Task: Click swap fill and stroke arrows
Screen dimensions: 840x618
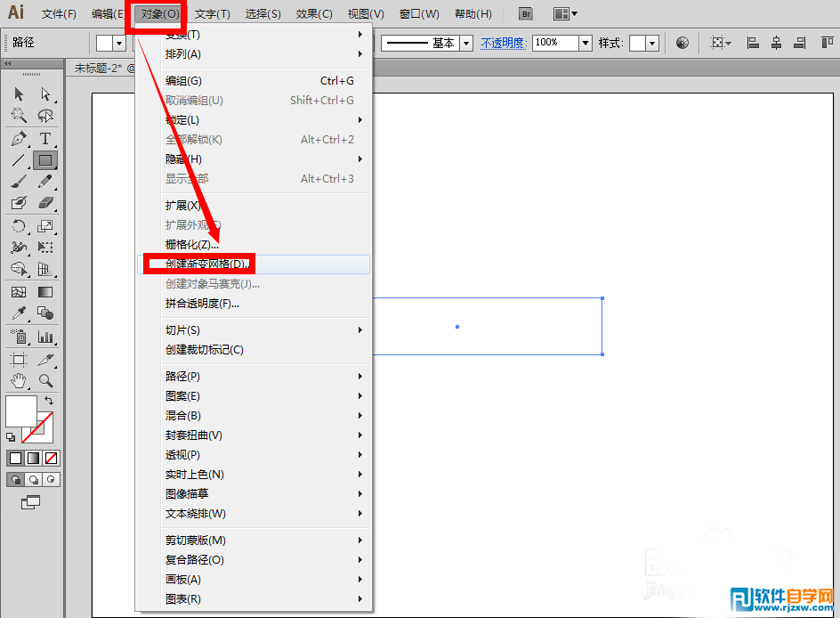Action: coord(49,401)
